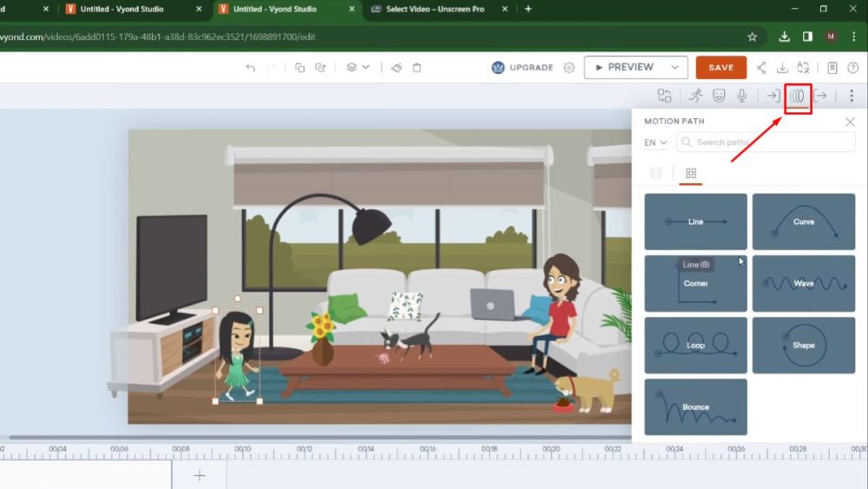Image resolution: width=868 pixels, height=489 pixels.
Task: Close the Select Video – Unscreen Pro tab
Action: click(504, 9)
